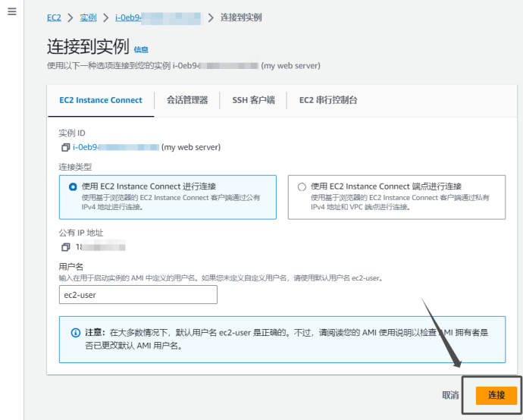523x420 pixels.
Task: Open the instance ID breadcrumb link
Action: point(158,17)
